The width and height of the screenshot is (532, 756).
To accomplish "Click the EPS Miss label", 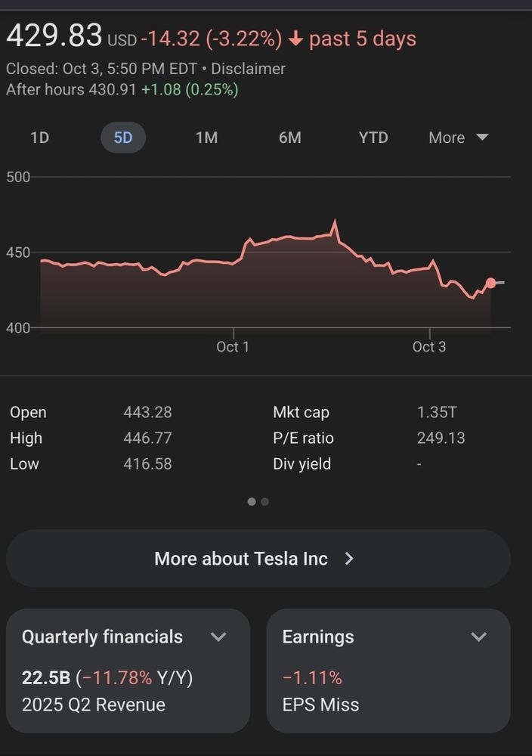I will [320, 705].
